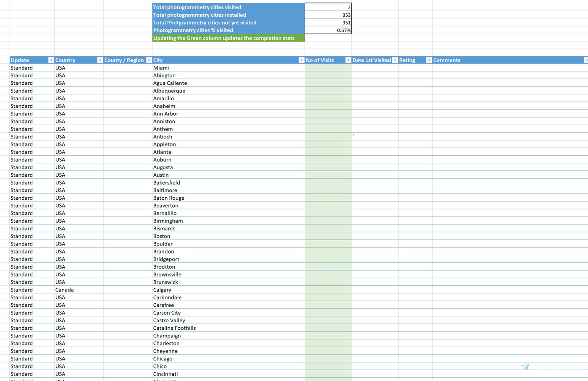Click the paper plane watermark icon
The width and height of the screenshot is (588, 381).
point(525,366)
